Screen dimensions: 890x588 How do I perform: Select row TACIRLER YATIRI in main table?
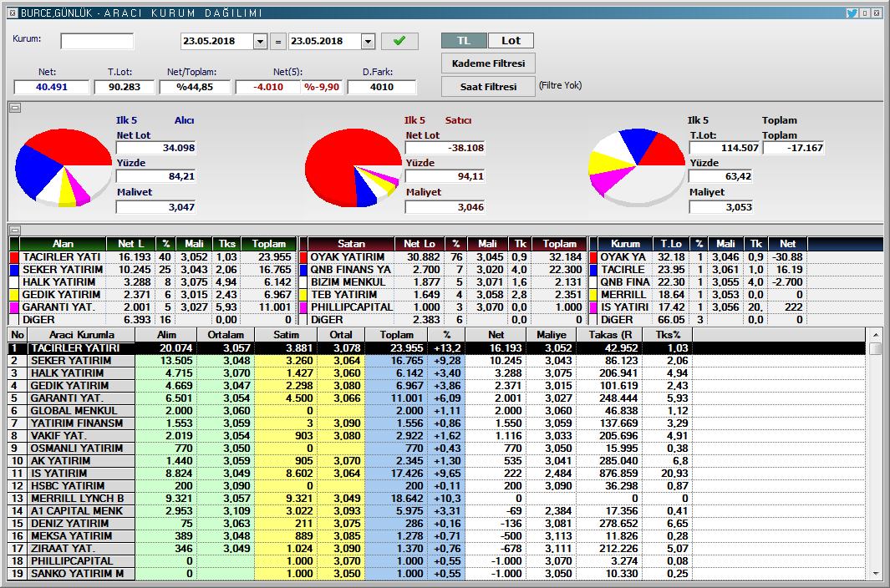(436, 348)
